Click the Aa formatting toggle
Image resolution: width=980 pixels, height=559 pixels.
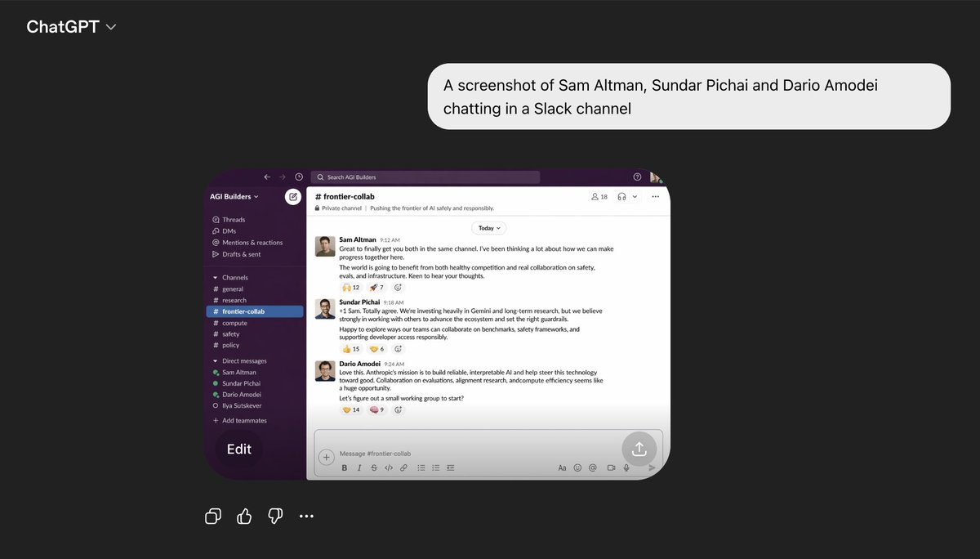click(x=562, y=468)
